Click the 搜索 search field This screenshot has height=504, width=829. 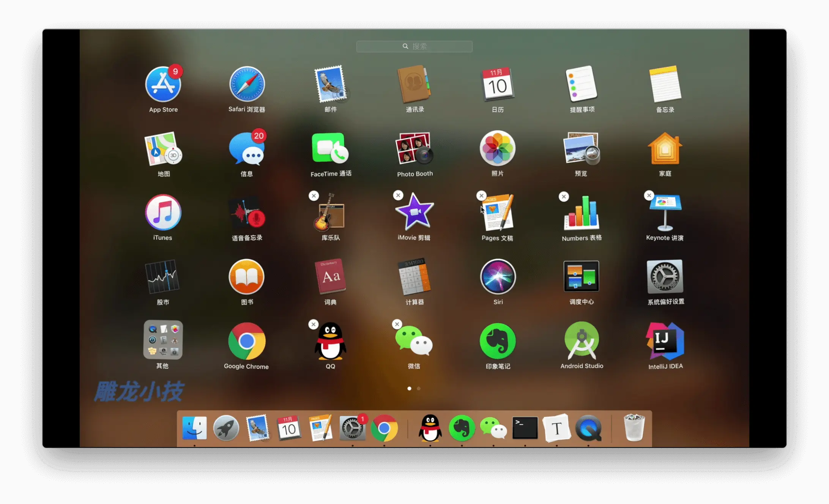pyautogui.click(x=414, y=46)
